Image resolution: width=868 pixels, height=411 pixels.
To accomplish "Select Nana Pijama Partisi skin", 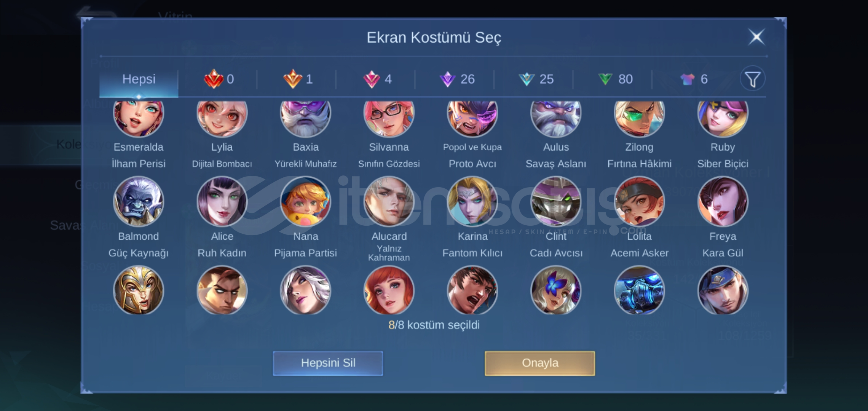I will pos(305,201).
